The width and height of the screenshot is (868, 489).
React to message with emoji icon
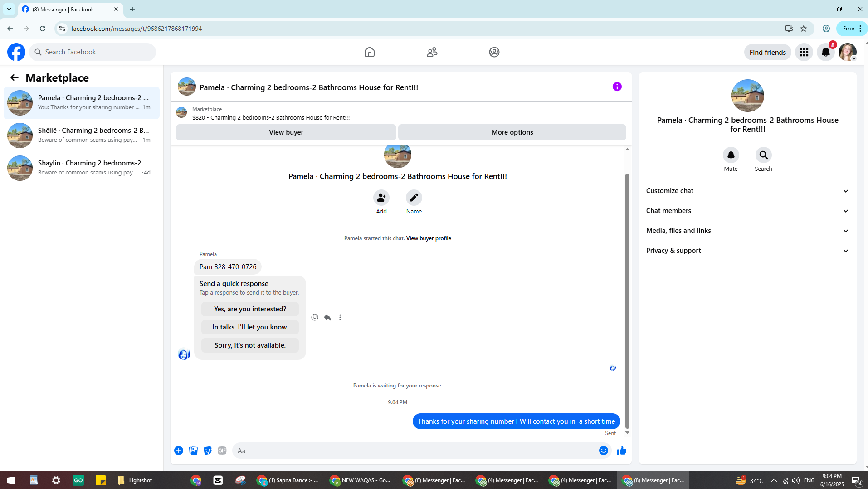click(315, 317)
